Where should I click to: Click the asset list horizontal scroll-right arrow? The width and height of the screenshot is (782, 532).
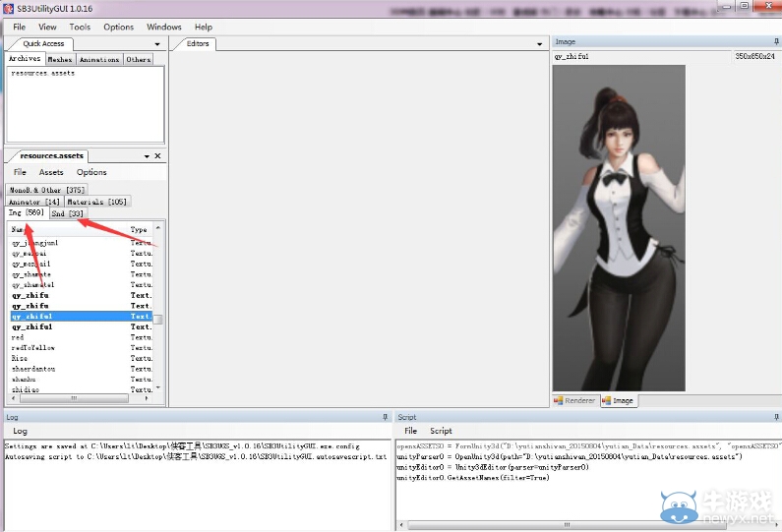[147, 398]
